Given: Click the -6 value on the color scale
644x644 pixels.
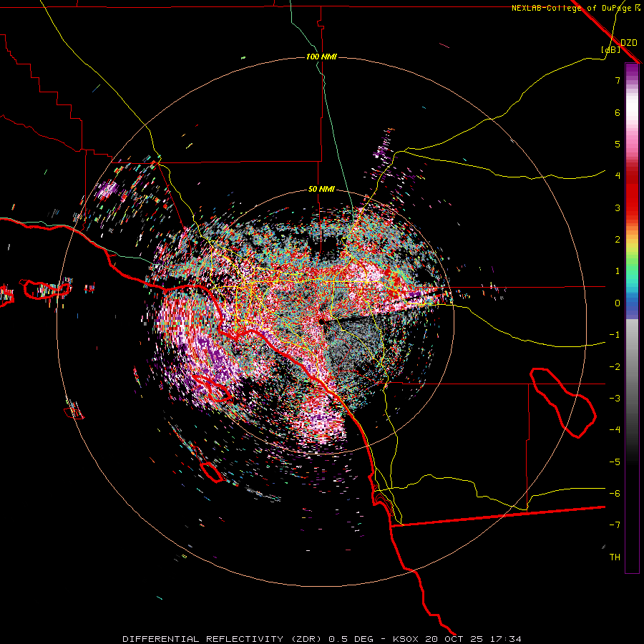Looking at the screenshot, I should (615, 493).
